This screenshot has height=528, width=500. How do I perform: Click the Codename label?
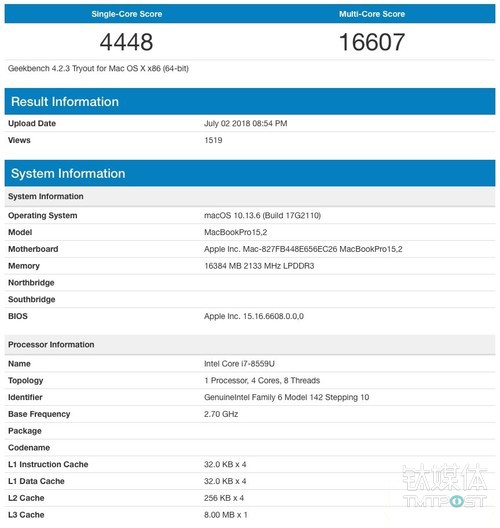(29, 448)
